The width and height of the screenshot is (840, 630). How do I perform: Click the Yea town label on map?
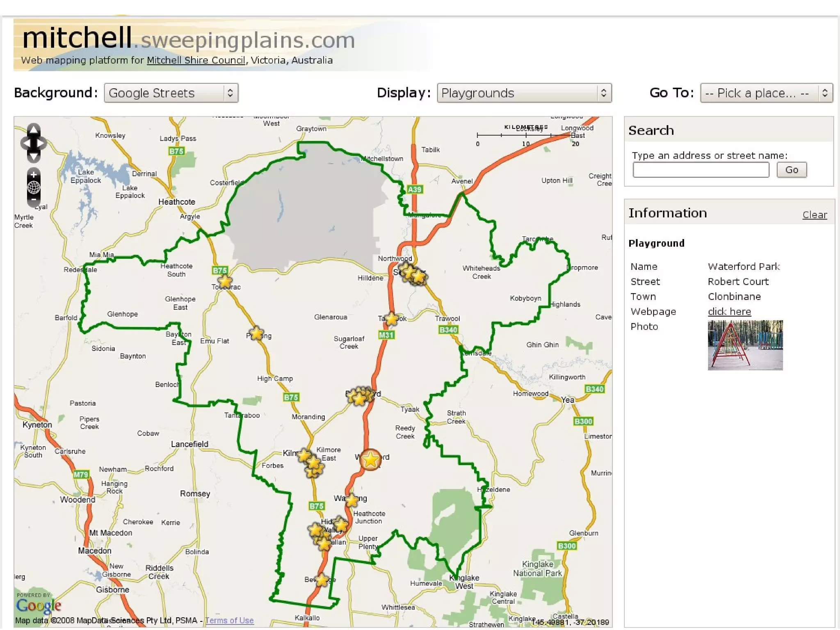pos(568,400)
